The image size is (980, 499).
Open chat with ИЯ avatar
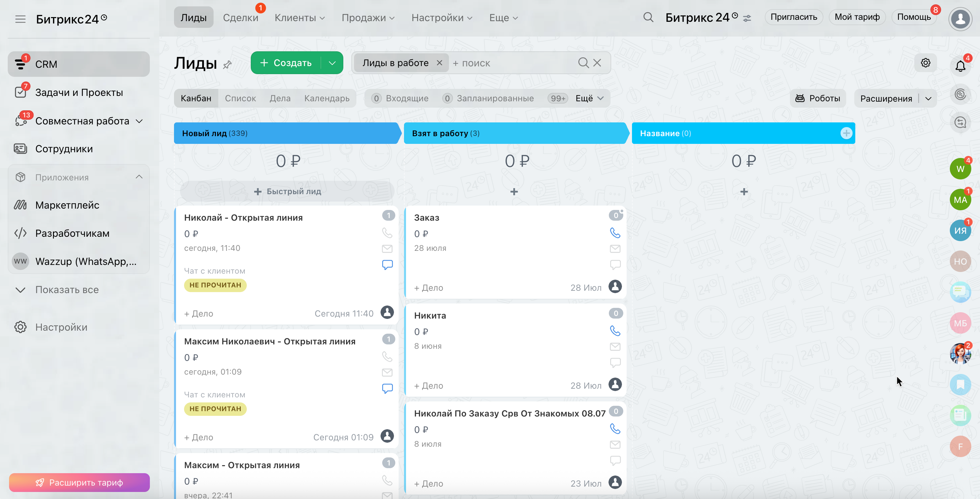coord(960,230)
